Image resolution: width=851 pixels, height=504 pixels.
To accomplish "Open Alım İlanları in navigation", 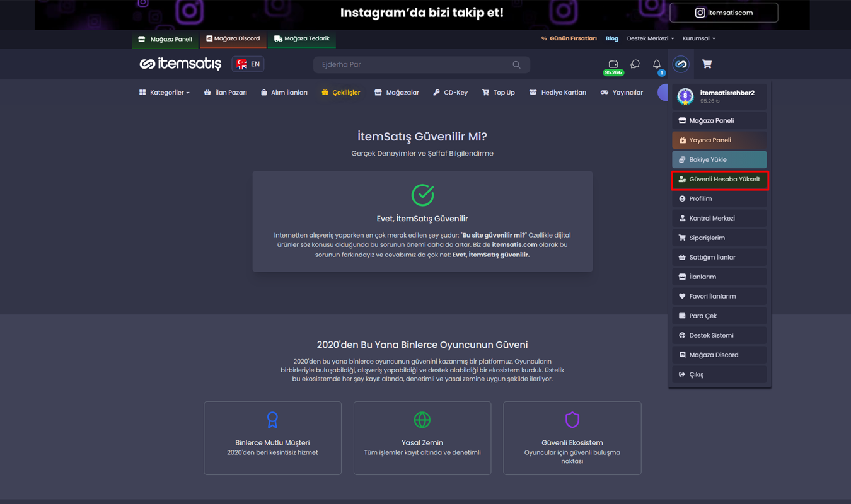I will pyautogui.click(x=284, y=93).
